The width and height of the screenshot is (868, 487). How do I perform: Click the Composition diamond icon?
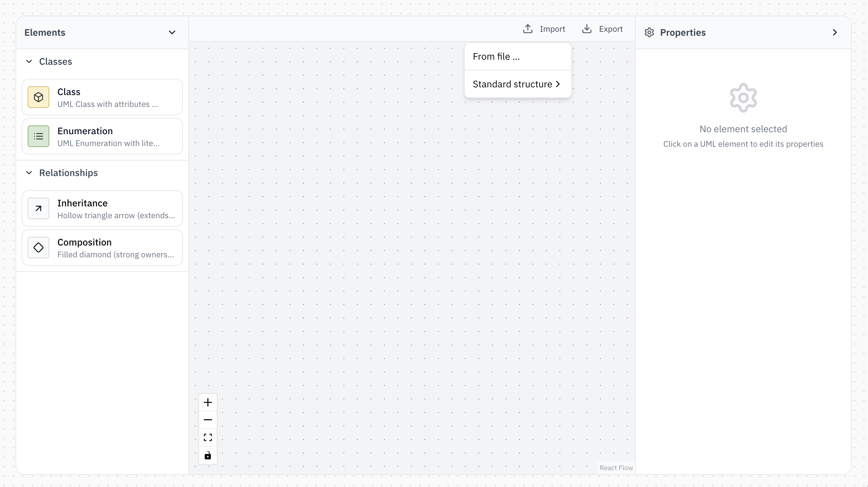38,248
